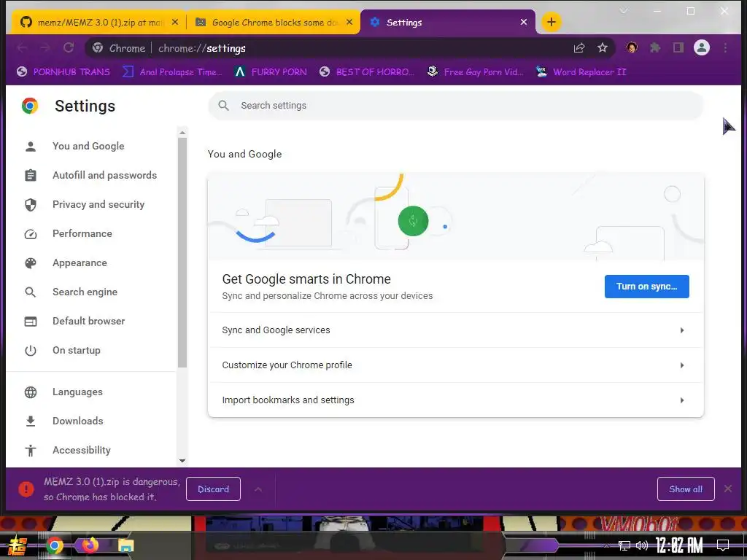Click the red warning icon in downloads bar
The image size is (747, 560).
click(x=26, y=489)
